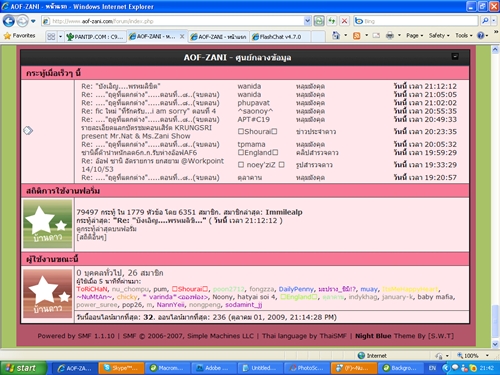
Task: Close the active AOF-ZANI tab
Action: (182, 36)
